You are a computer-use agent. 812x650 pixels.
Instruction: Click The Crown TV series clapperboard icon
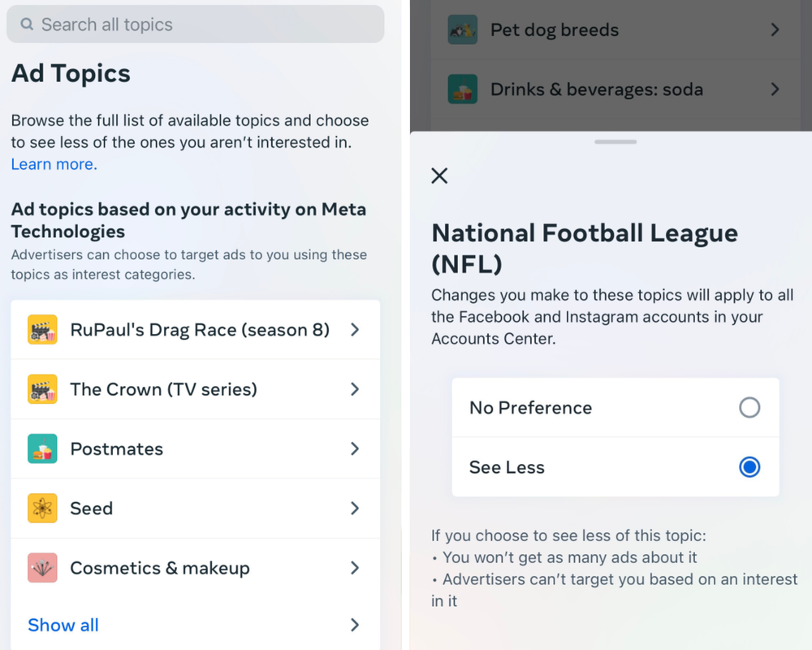[42, 389]
